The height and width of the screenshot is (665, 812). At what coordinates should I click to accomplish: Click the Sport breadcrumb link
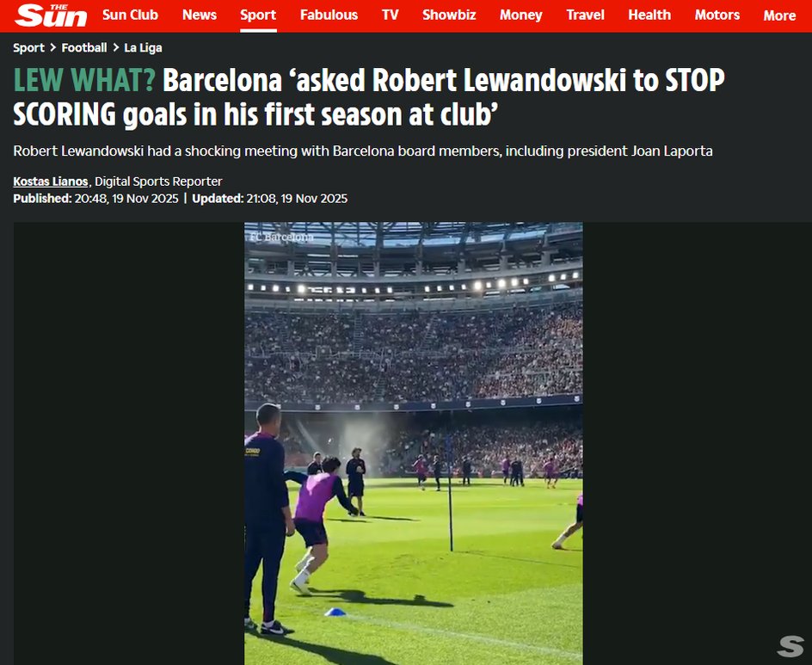click(28, 47)
